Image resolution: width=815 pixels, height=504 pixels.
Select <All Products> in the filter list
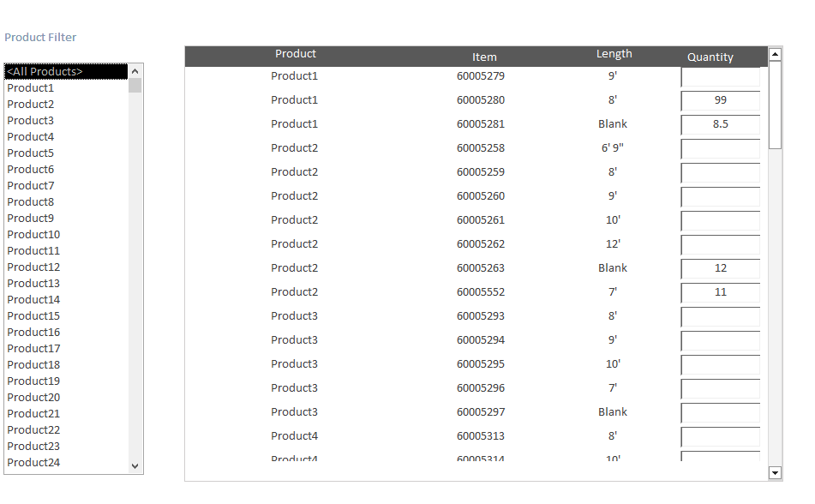66,72
